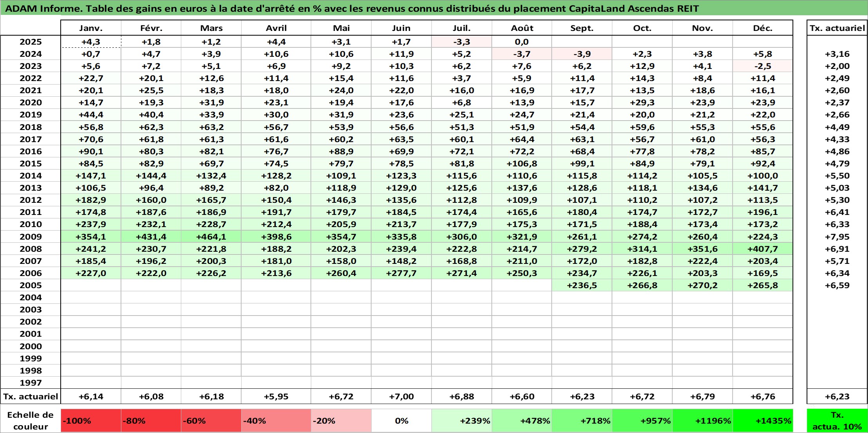Click the +239% light green swatch
Screen dimensions: 868x433
coord(462,420)
